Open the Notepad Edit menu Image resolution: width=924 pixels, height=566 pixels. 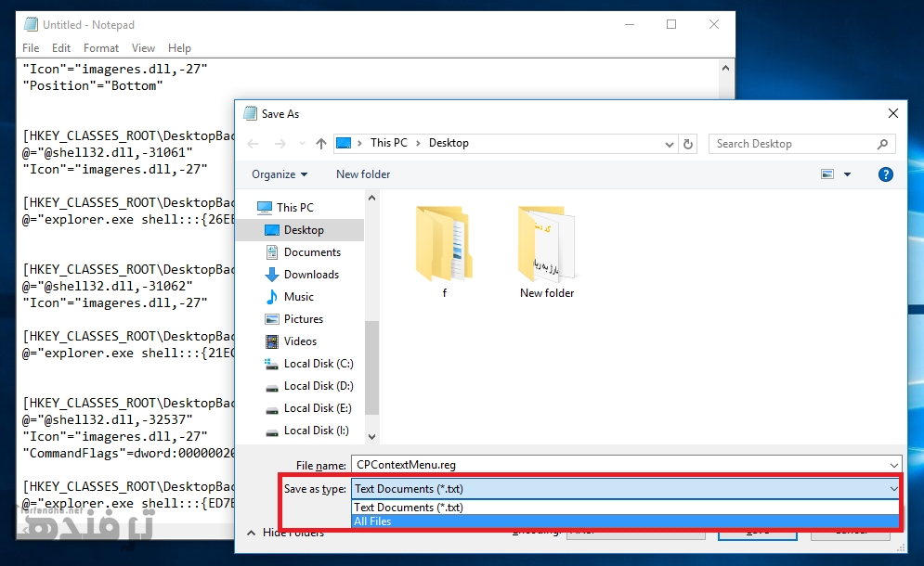pos(61,48)
